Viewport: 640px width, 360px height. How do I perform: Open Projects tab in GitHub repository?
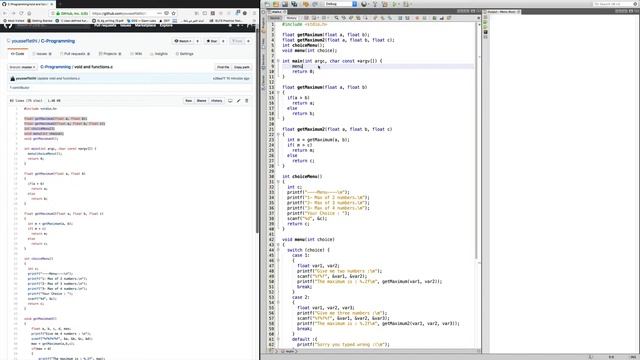[x=110, y=53]
